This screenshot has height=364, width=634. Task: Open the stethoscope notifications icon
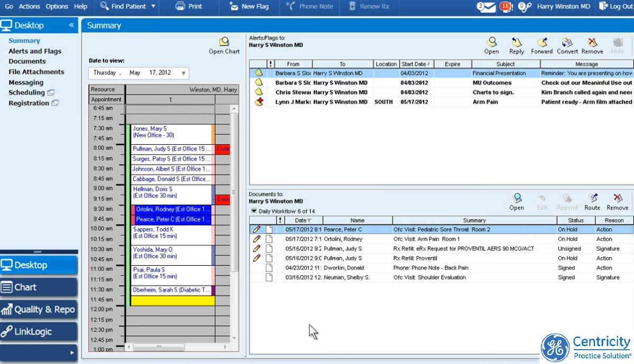pyautogui.click(x=525, y=7)
